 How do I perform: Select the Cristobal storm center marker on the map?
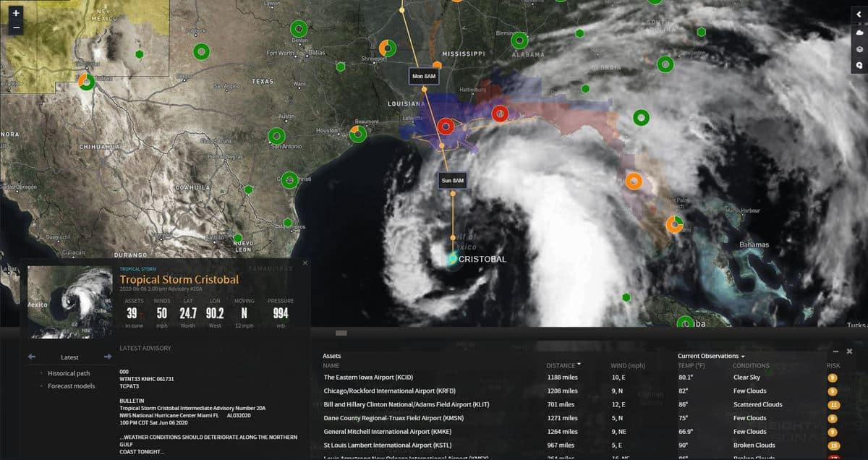[x=452, y=258]
